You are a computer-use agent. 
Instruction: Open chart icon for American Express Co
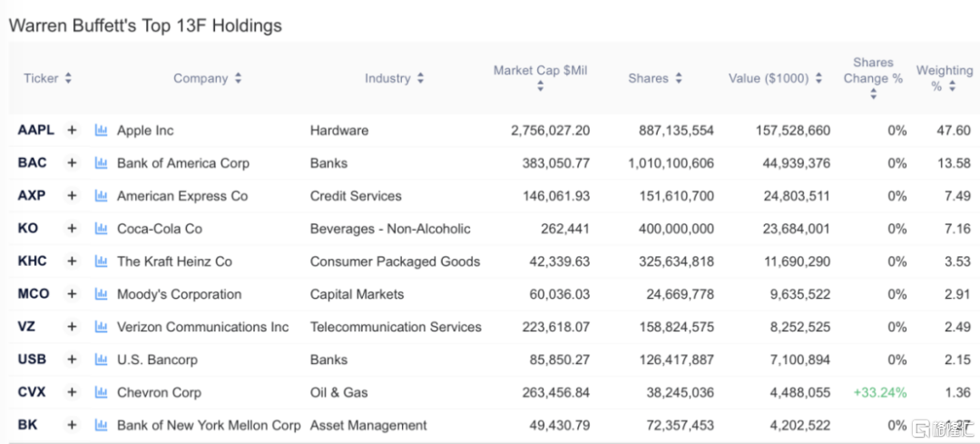(101, 196)
